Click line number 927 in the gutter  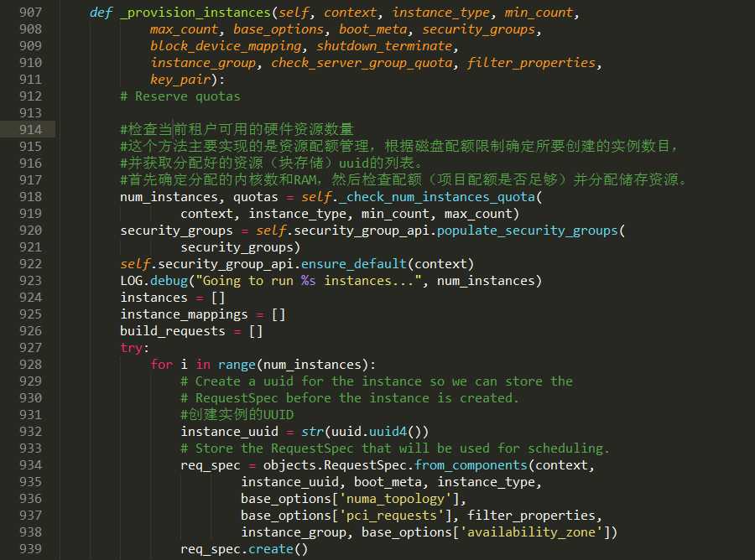[30, 348]
